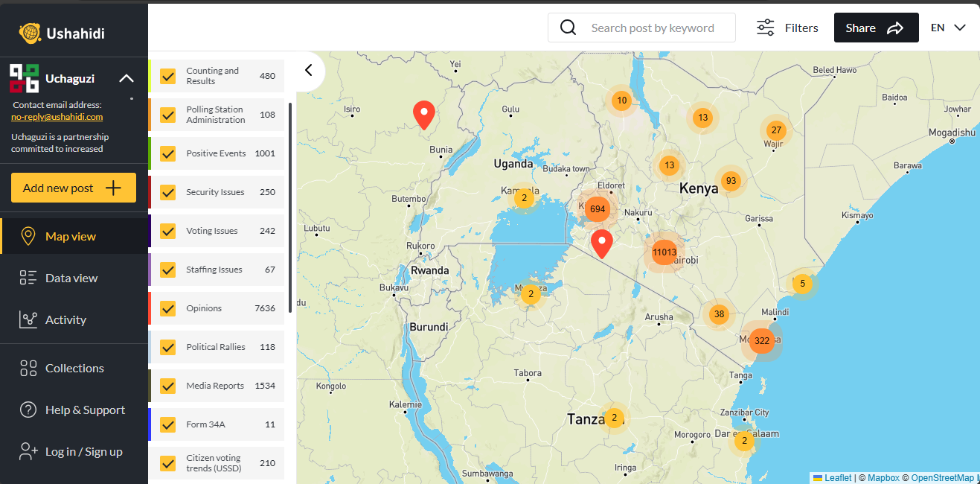Open the 93 cluster marker in Kenya
Image resolution: width=980 pixels, height=484 pixels.
731,180
